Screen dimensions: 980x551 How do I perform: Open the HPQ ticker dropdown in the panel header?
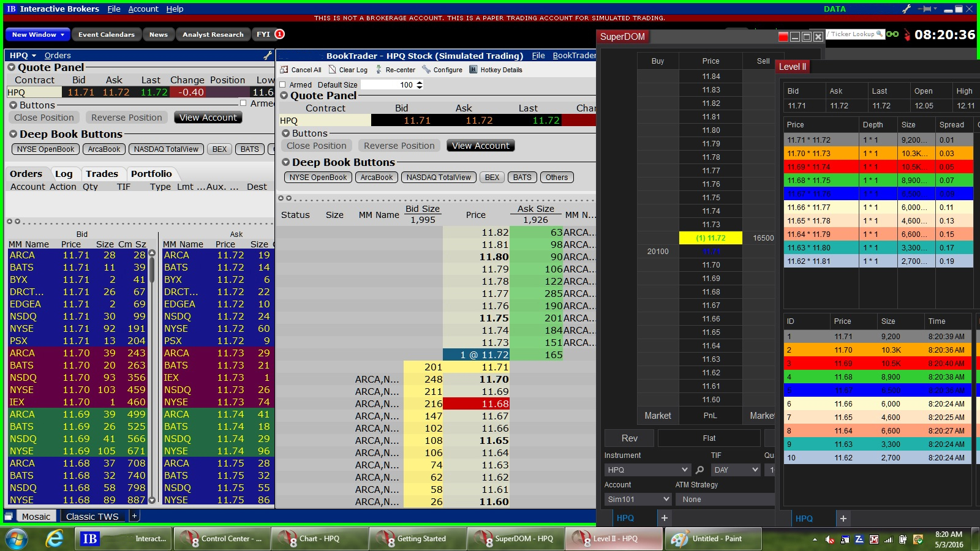(x=23, y=55)
